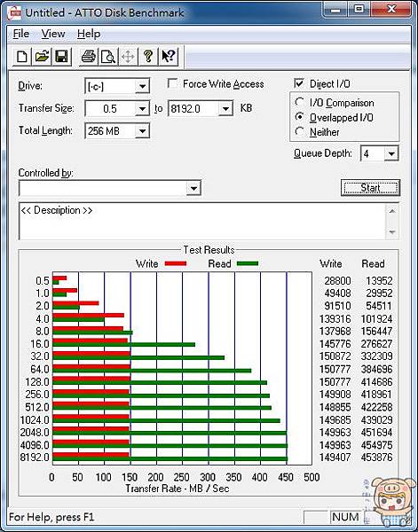418x532 pixels.
Task: Activate the context help arrow-question icon
Action: coord(168,57)
